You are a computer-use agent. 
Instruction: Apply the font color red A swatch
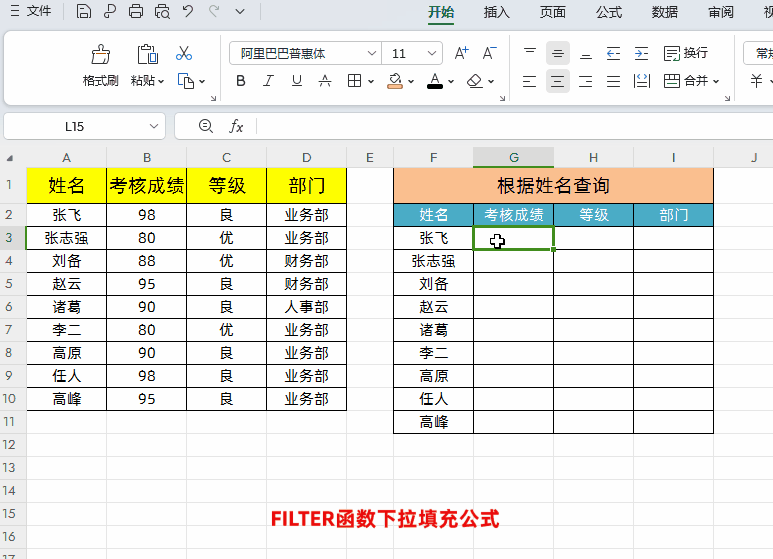434,81
